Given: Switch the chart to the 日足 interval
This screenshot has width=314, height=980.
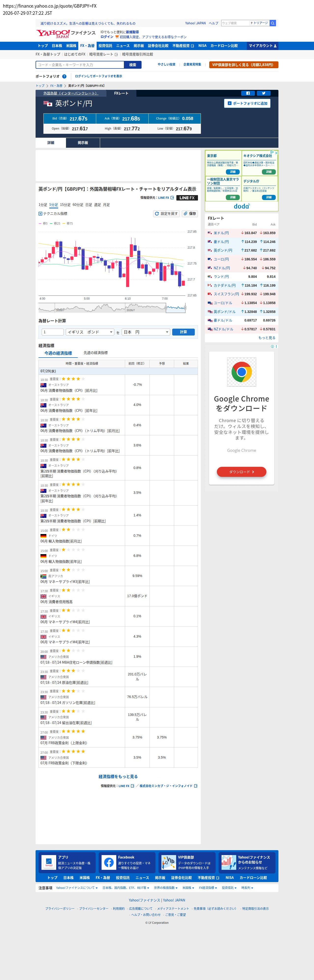Looking at the screenshot, I should (89, 205).
